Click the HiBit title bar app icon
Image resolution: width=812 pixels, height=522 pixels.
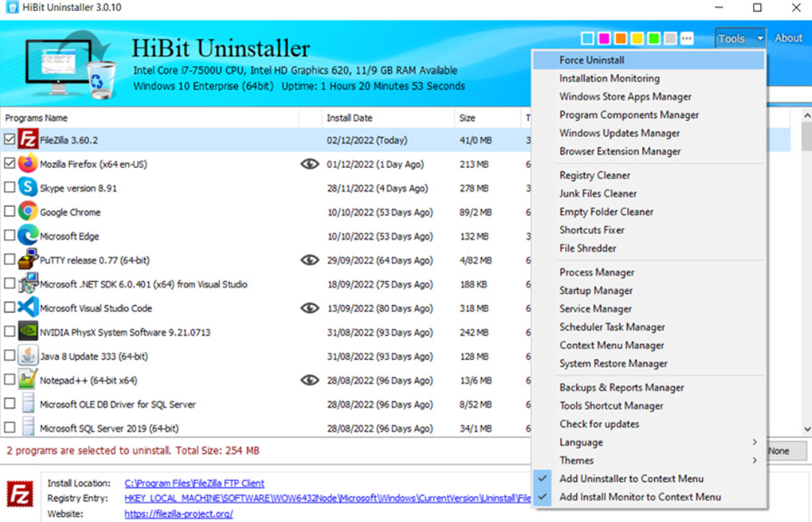point(11,8)
